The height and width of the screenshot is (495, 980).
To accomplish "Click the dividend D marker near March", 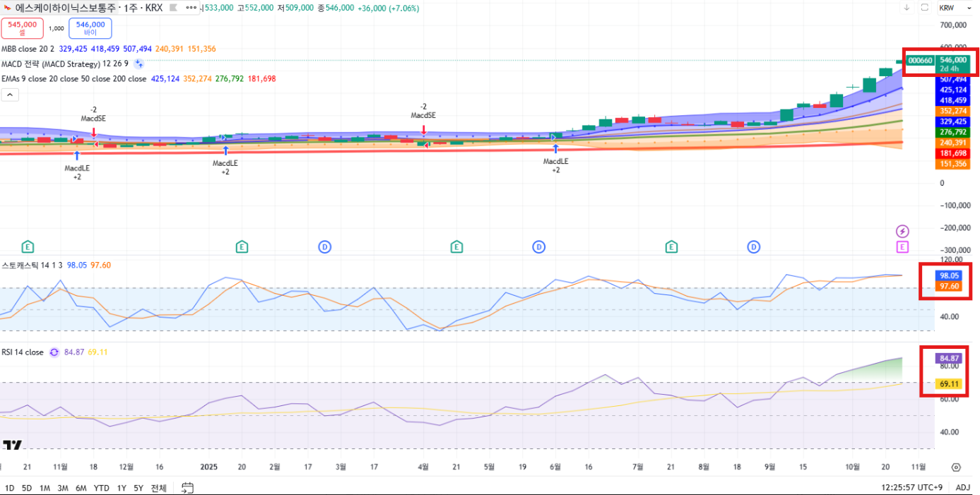I will (324, 246).
